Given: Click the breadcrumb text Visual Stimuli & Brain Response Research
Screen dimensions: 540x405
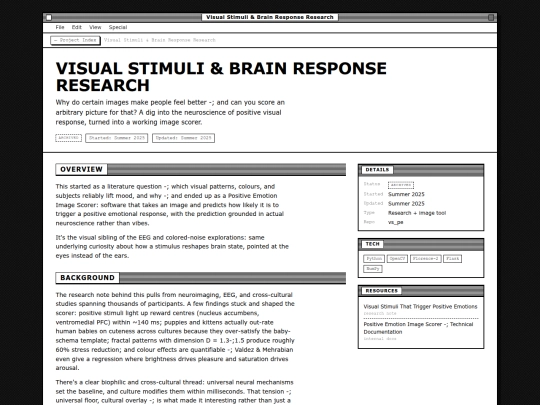Looking at the screenshot, I should (x=159, y=40).
